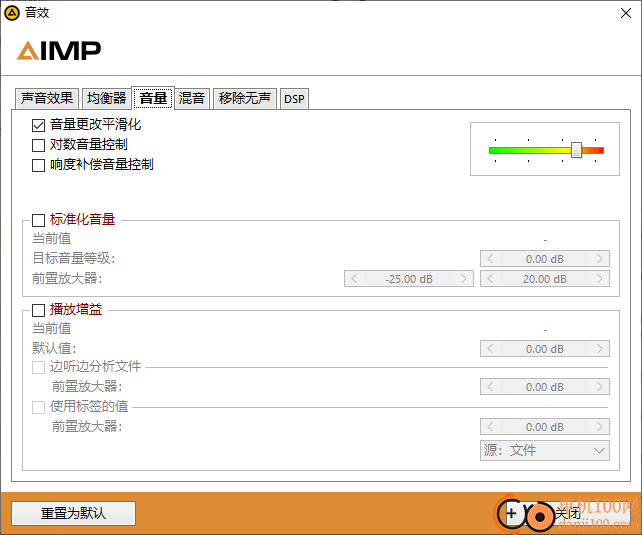Turn on 播放增益 checkbox
This screenshot has height=535, width=642.
click(38, 310)
